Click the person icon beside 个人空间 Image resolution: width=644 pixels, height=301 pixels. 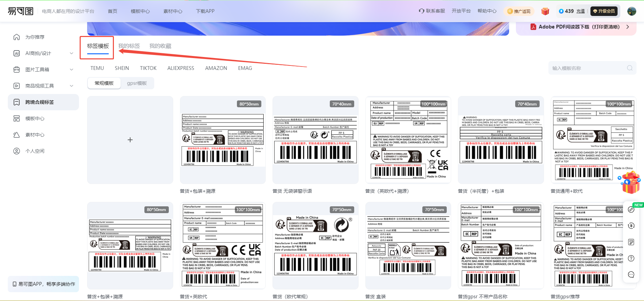(x=16, y=151)
